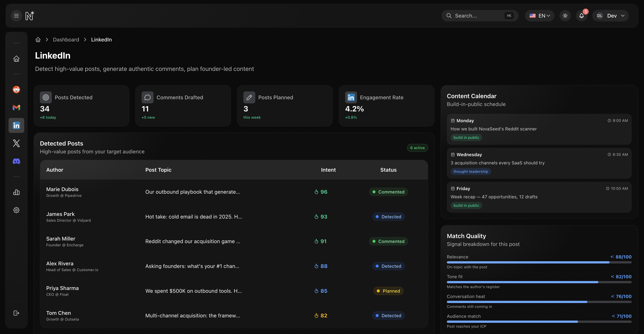Click the Relevance score progress bar

pos(539,262)
